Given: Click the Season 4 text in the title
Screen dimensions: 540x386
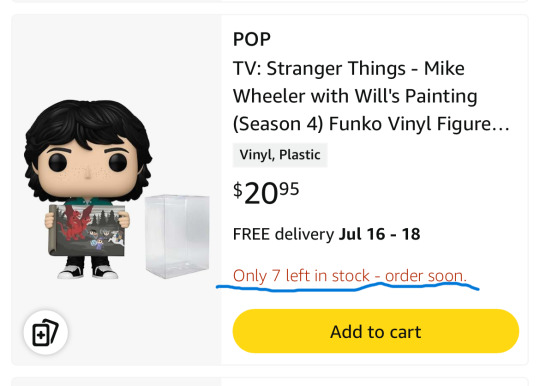Looking at the screenshot, I should pyautogui.click(x=278, y=124).
